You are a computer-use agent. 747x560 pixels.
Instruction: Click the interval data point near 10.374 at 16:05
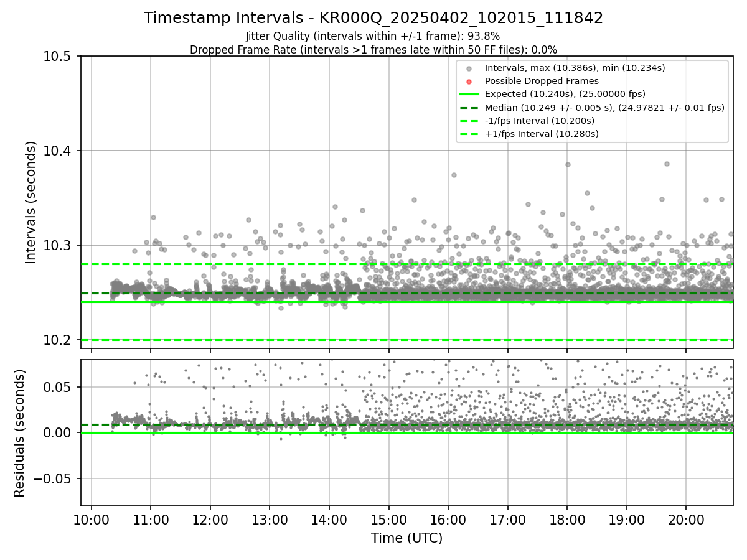[x=454, y=175]
